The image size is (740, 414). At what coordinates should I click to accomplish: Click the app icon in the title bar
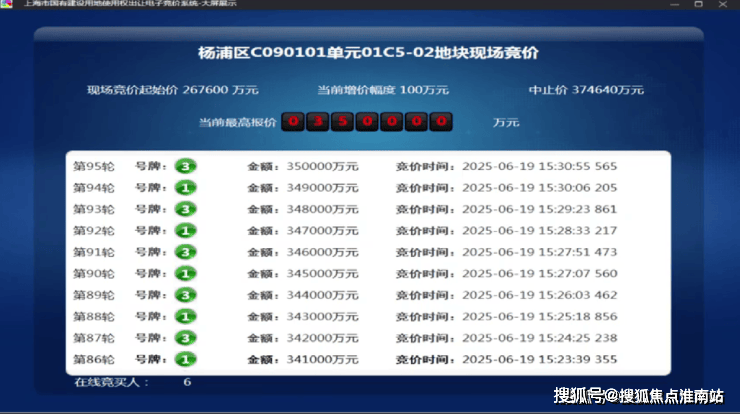[x=9, y=4]
